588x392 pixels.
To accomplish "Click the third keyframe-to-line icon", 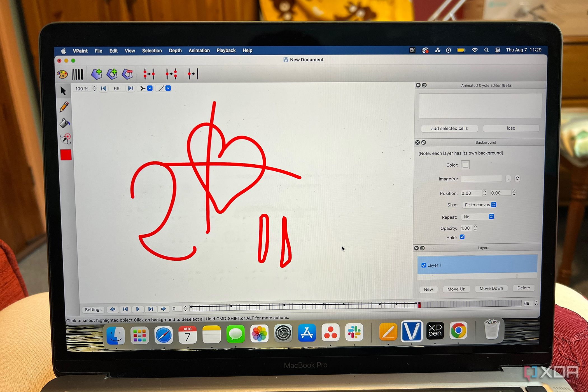I will click(x=193, y=74).
